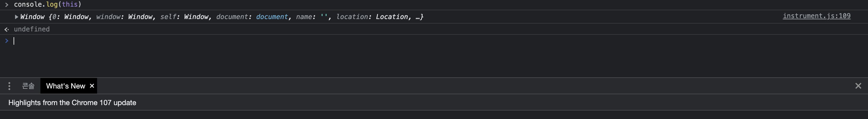Focus the empty console prompt input line
The image size is (868, 119).
tap(438, 41)
